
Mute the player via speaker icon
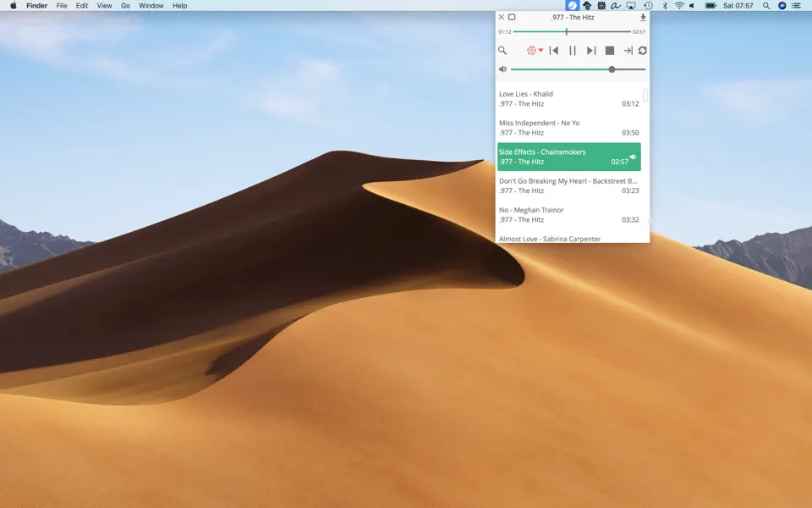click(x=502, y=69)
